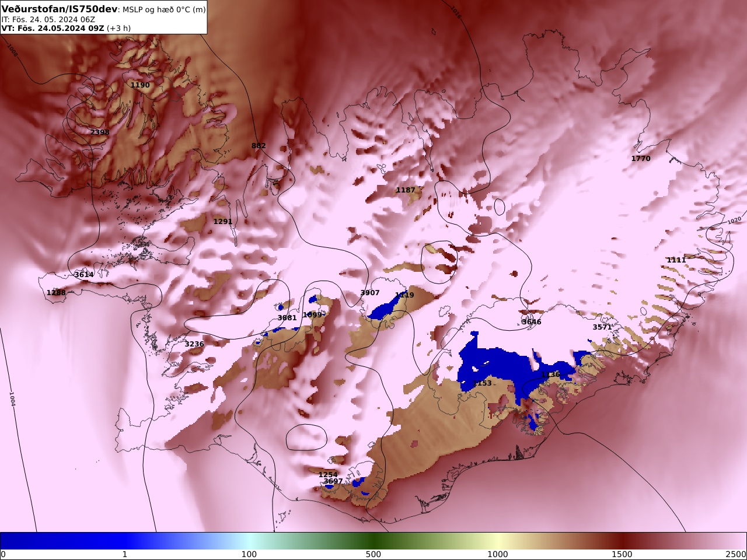Click the 2500 tick on the color scale
Viewport: 747px width, 560px height.
click(736, 554)
